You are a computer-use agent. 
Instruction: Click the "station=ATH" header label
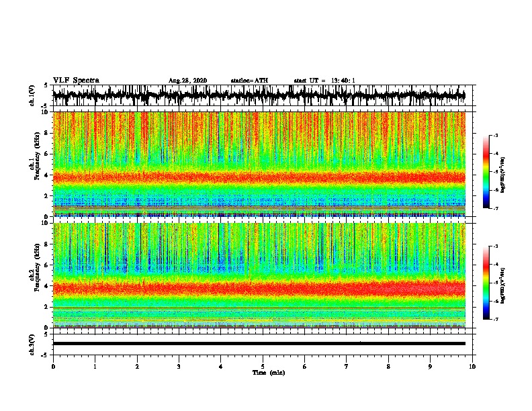point(249,81)
